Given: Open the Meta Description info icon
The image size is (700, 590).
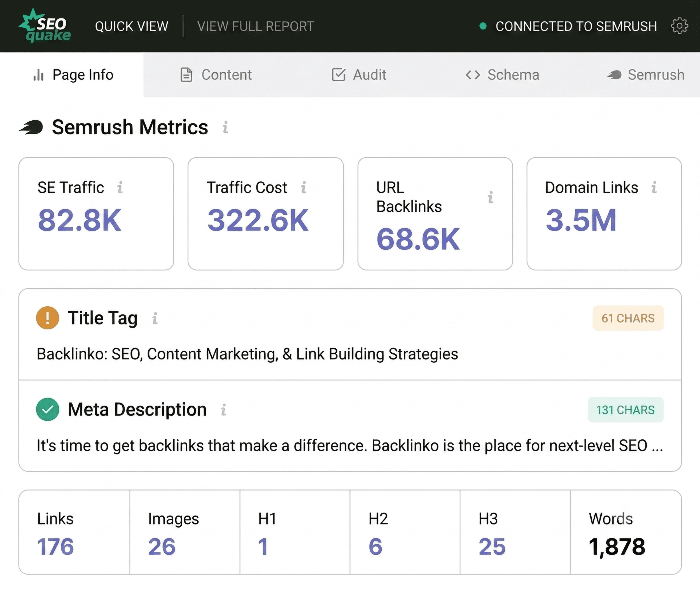Looking at the screenshot, I should [223, 410].
